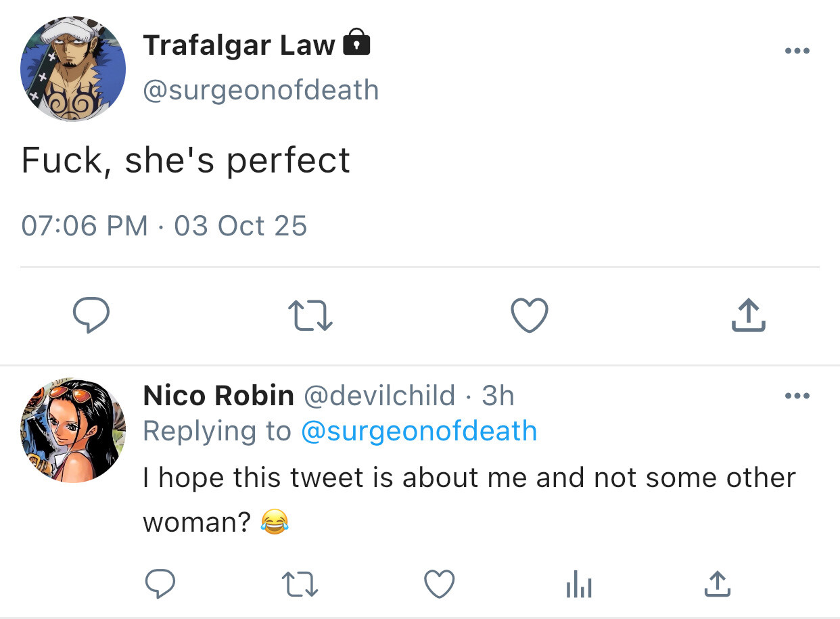Click the @devilchild handle
This screenshot has width=840, height=619.
pos(379,396)
